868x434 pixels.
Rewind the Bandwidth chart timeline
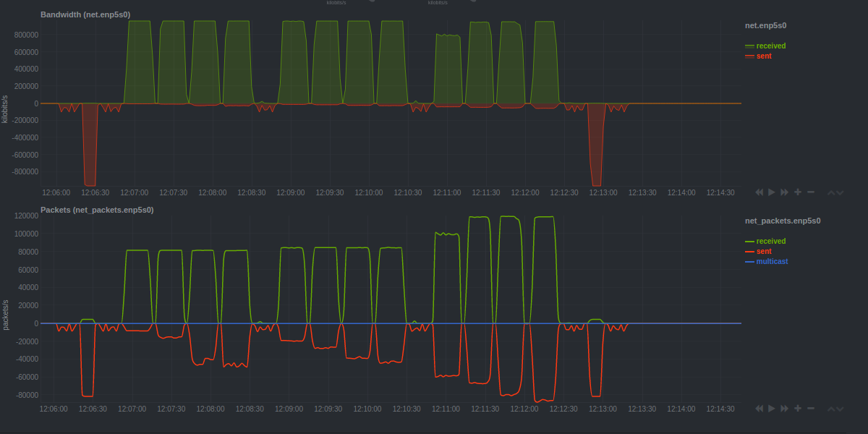tap(759, 192)
